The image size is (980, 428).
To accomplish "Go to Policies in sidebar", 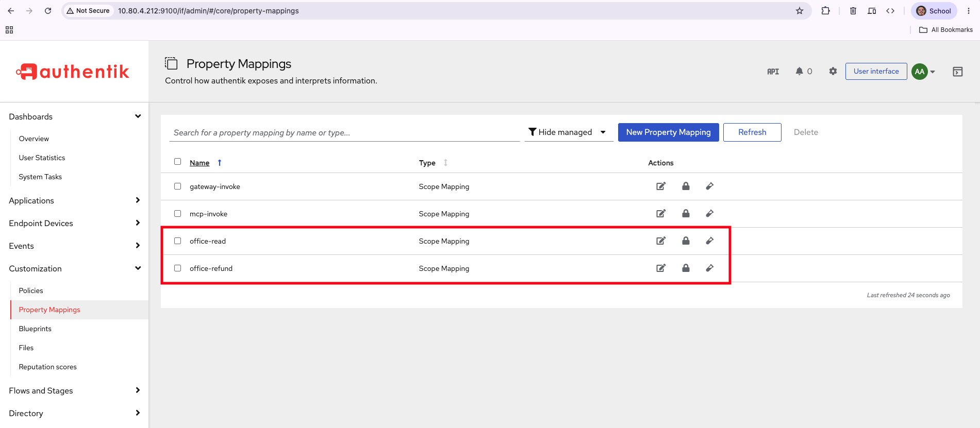I will click(x=31, y=290).
